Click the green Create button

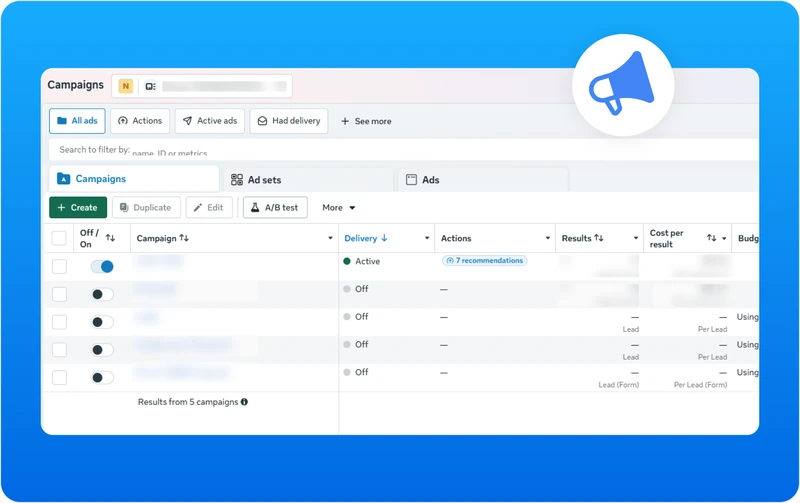[78, 208]
